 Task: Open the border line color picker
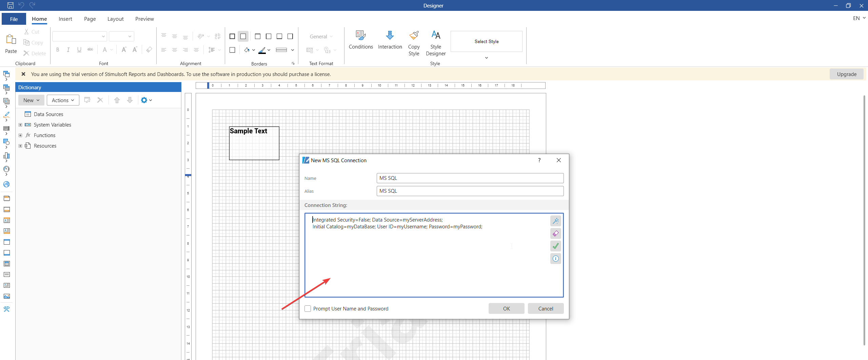click(264, 50)
